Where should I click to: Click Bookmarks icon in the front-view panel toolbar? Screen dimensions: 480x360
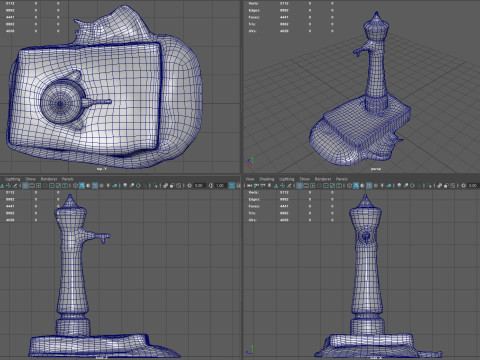pos(269,185)
